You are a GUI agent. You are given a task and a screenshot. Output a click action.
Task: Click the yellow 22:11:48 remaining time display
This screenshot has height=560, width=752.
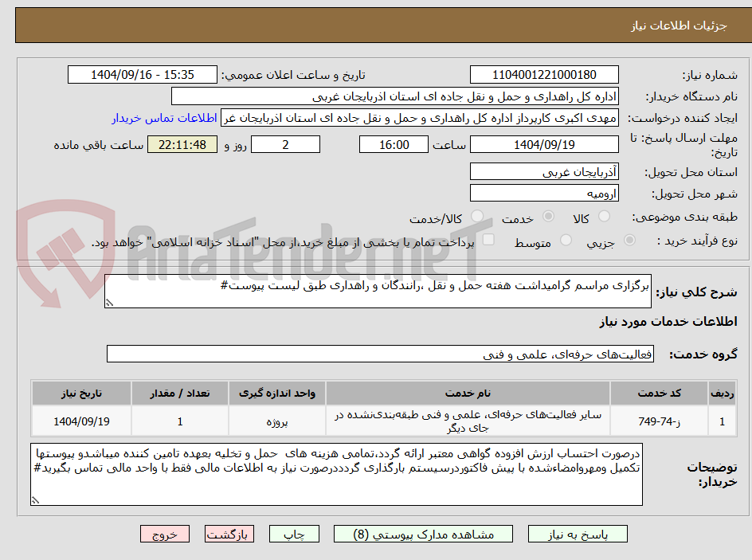[x=181, y=144]
